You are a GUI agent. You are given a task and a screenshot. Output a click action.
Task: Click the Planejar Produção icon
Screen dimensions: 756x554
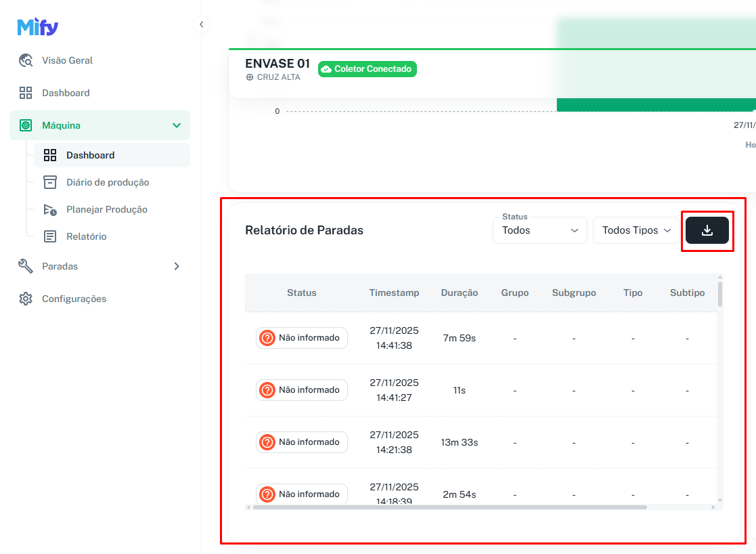pos(50,209)
